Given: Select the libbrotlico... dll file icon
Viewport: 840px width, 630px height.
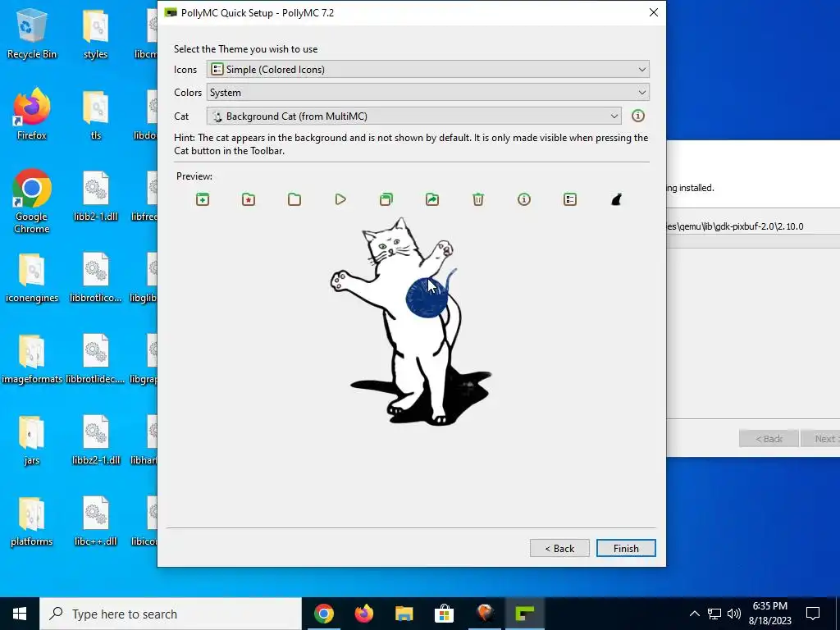Looking at the screenshot, I should 95,277.
